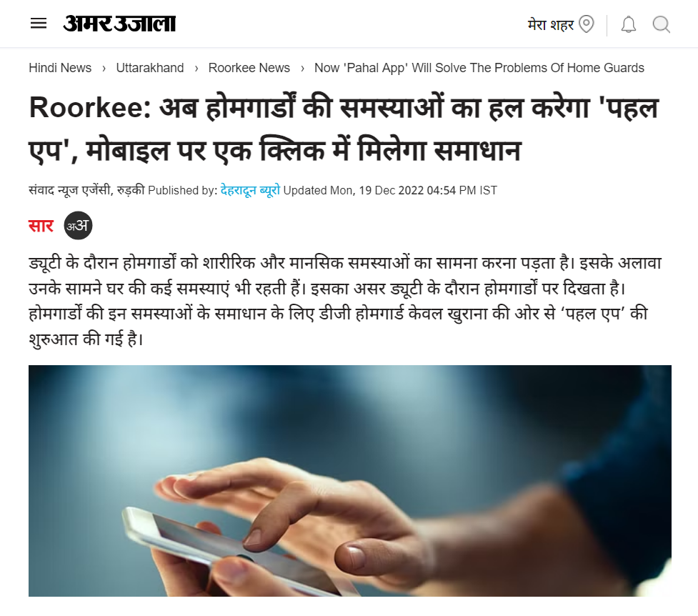Click the article headline text
This screenshot has width=698, height=616.
click(343, 129)
